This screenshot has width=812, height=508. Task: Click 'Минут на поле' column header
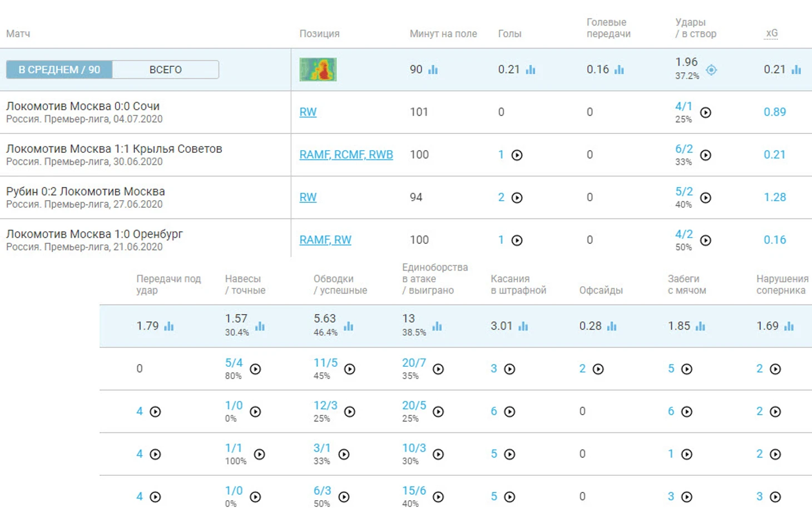click(443, 34)
